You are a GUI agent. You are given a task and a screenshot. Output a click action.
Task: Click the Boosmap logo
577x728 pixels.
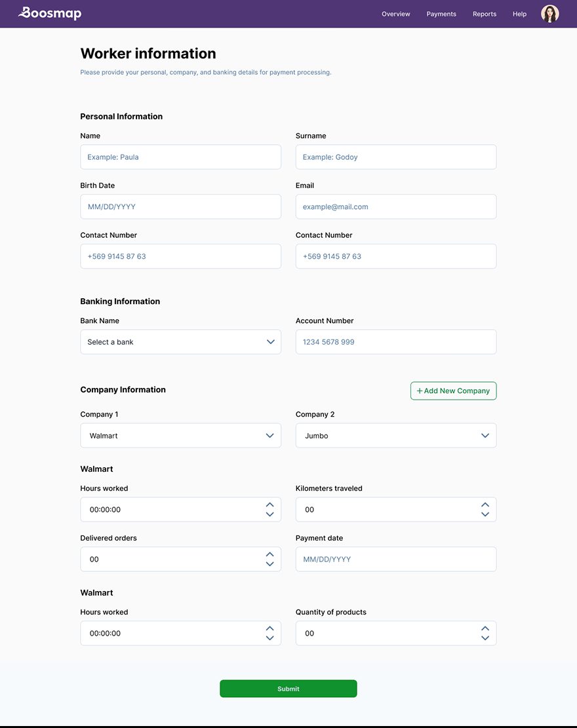pos(50,13)
